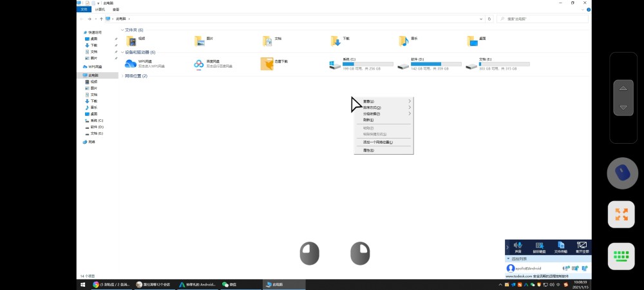
Task: Collapse the 远控列表 triangle in ToDesk panel
Action: (x=508, y=259)
